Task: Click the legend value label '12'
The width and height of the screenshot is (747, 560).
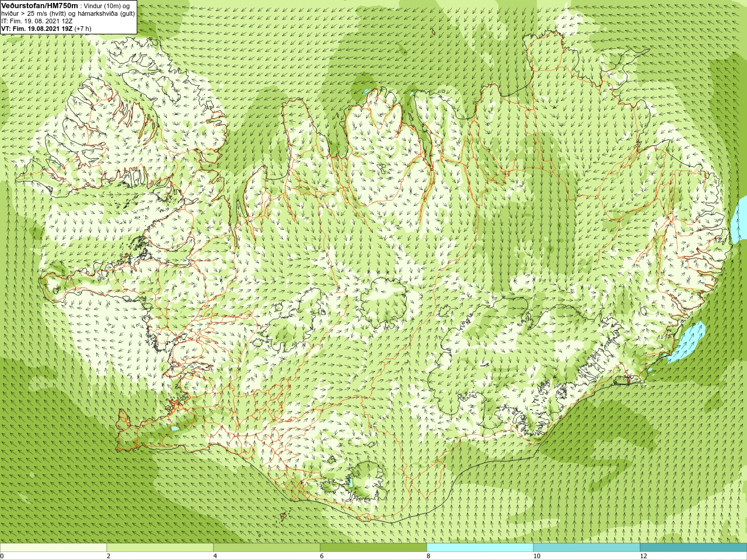Action: click(x=643, y=556)
